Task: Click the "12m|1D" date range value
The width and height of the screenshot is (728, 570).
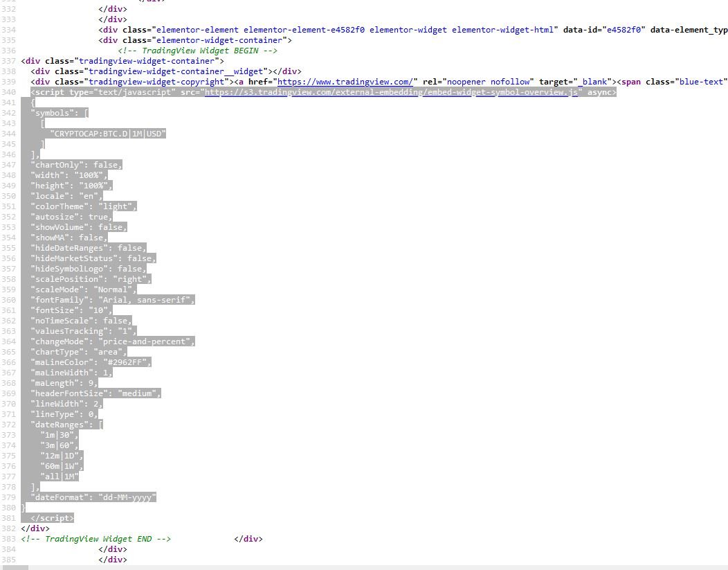Action: 60,456
